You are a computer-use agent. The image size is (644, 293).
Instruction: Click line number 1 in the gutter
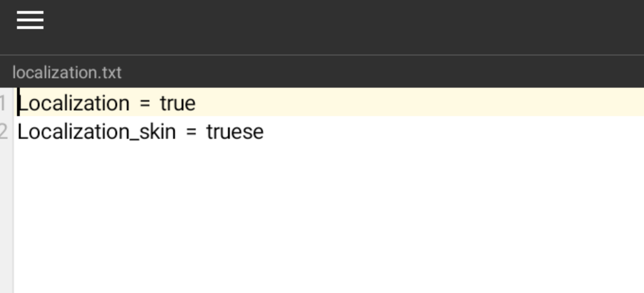click(3, 103)
